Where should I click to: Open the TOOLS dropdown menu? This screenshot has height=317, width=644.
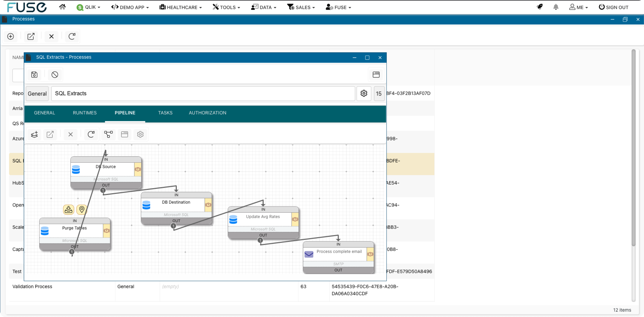(x=226, y=7)
